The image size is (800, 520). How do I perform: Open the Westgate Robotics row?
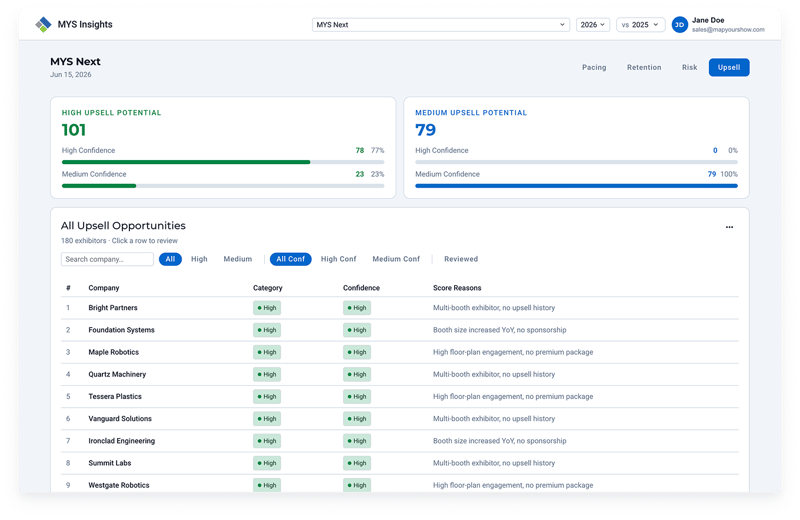pos(399,485)
